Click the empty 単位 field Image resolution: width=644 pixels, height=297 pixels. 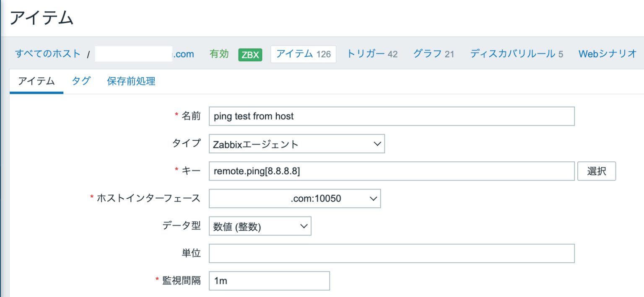coord(392,253)
